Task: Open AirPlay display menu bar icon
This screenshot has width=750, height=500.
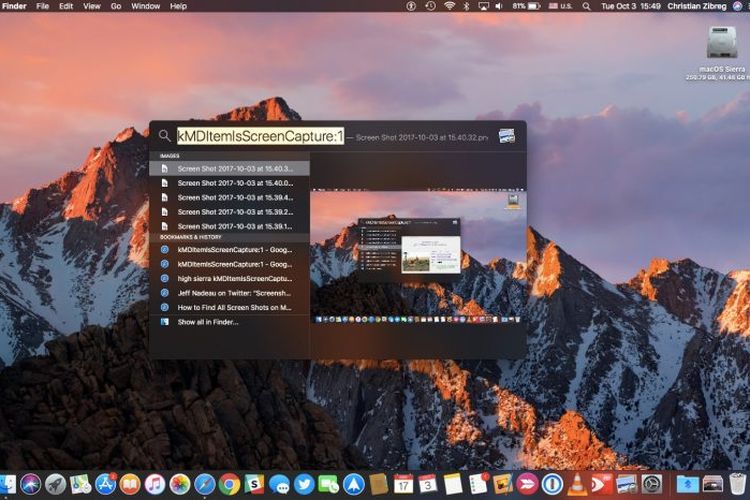Action: pos(484,6)
